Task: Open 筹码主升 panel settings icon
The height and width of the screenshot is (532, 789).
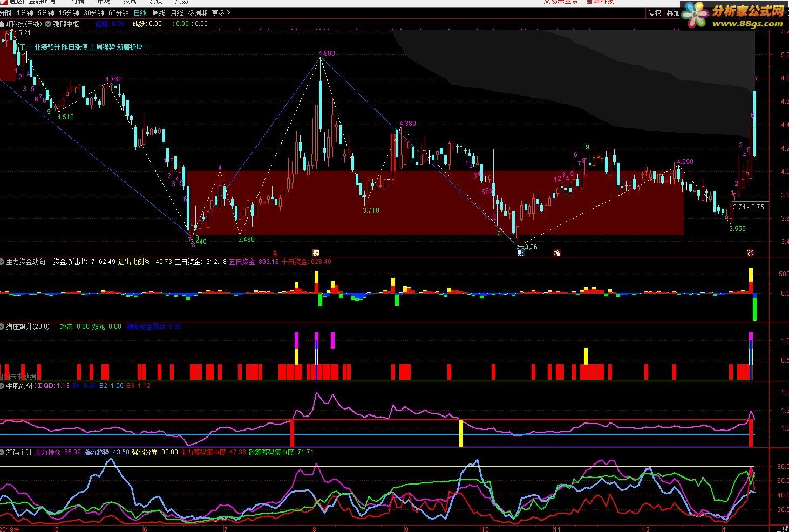Action: (x=3, y=452)
